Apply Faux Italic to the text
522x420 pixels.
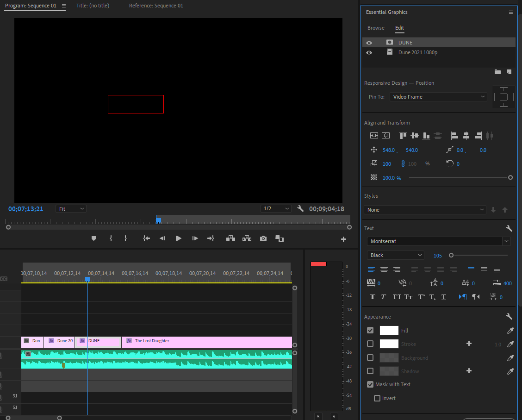(x=384, y=297)
